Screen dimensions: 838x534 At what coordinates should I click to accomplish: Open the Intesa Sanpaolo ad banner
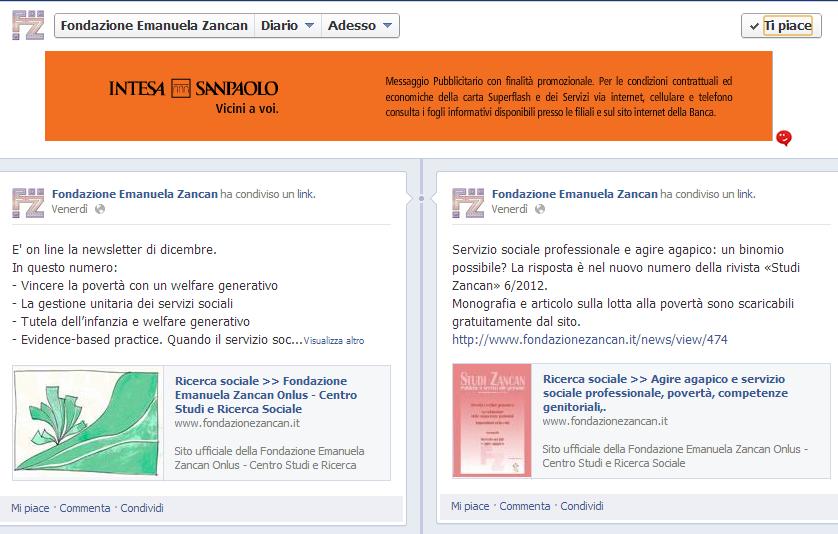(x=408, y=96)
